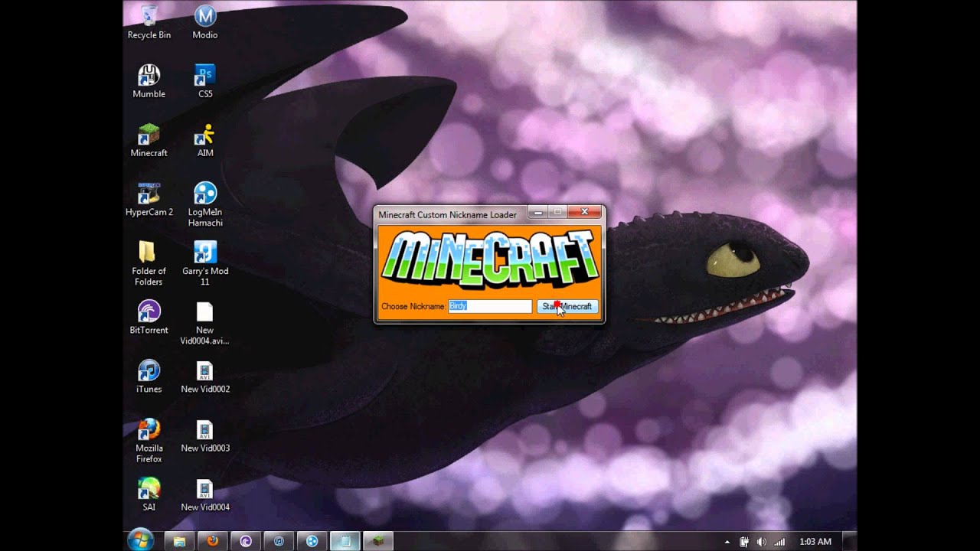Click the Show Desktop strip

click(x=849, y=541)
